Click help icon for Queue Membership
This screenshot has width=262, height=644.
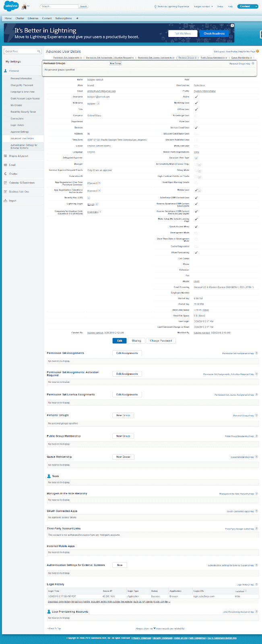(x=257, y=457)
